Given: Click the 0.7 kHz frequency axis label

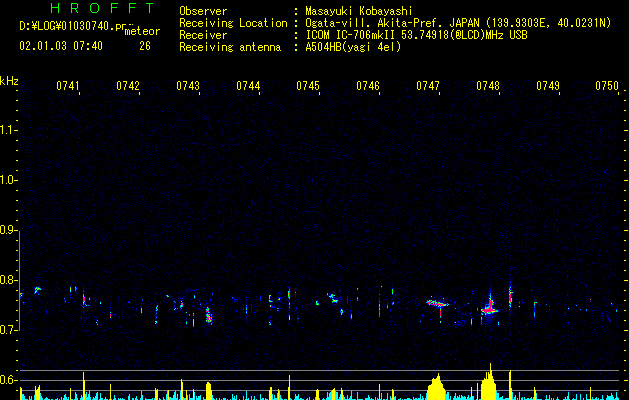Looking at the screenshot, I should (8, 330).
